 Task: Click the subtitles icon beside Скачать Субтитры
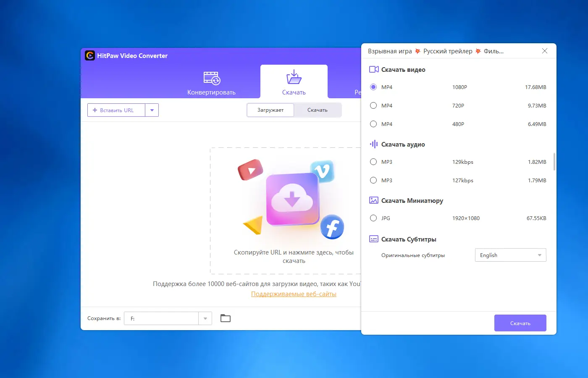point(374,239)
